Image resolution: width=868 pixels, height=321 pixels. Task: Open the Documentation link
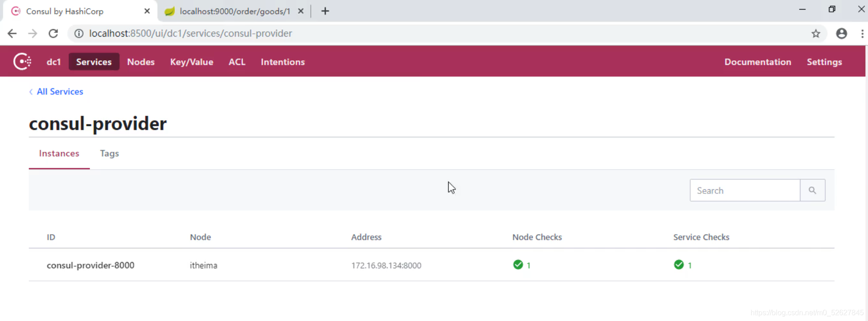pyautogui.click(x=758, y=62)
